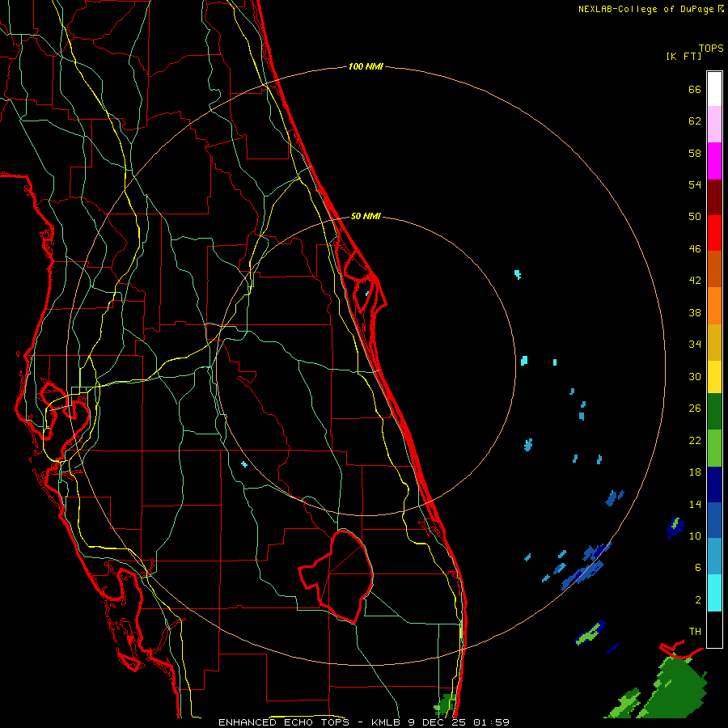728x728 pixels.
Task: Click the "NEXLAB-College of DuPage" text
Action: click(647, 9)
